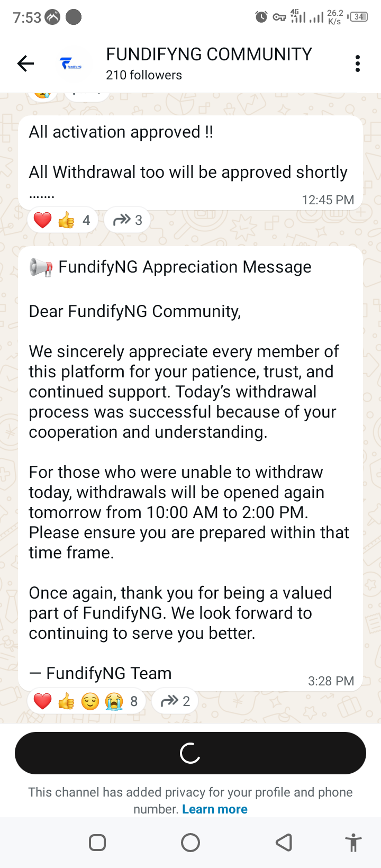View the reaction count of 8

point(134,701)
